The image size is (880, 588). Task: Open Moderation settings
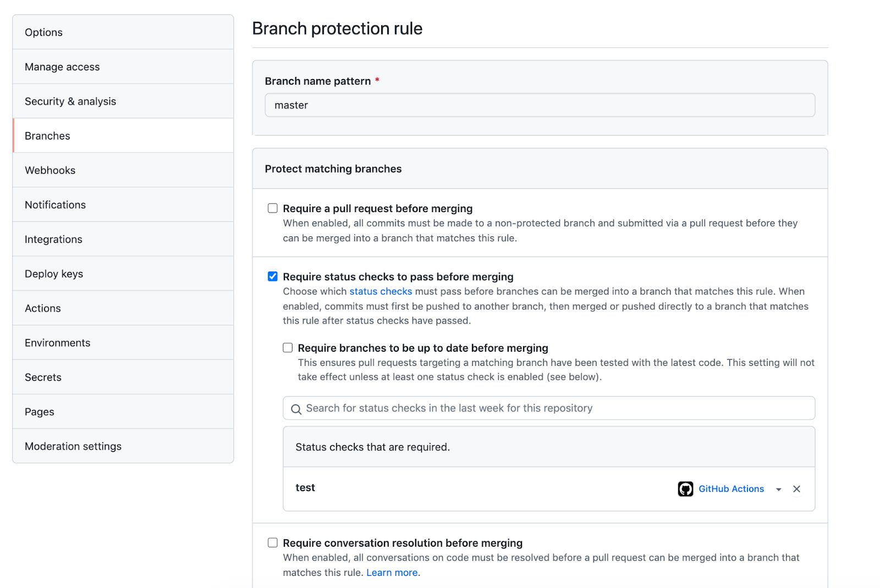[x=123, y=446]
